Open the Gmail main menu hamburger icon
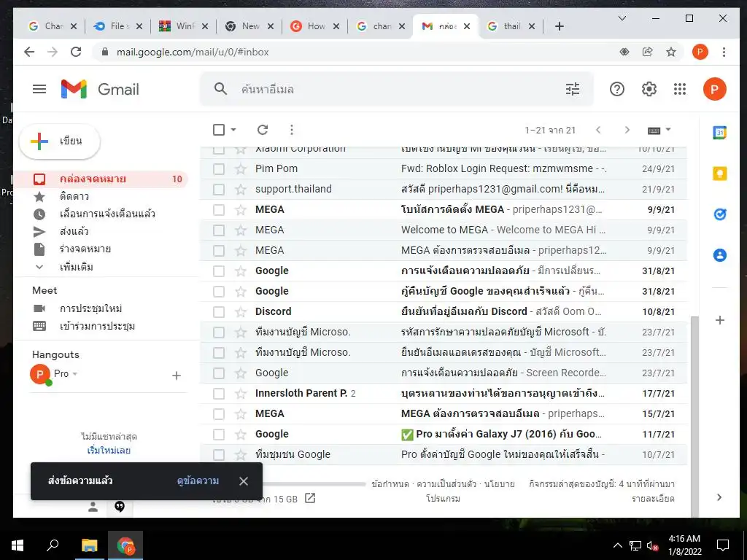747x560 pixels. 39,89
